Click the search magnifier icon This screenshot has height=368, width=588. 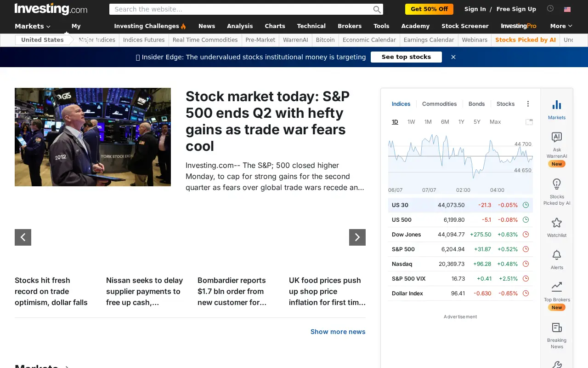(377, 9)
